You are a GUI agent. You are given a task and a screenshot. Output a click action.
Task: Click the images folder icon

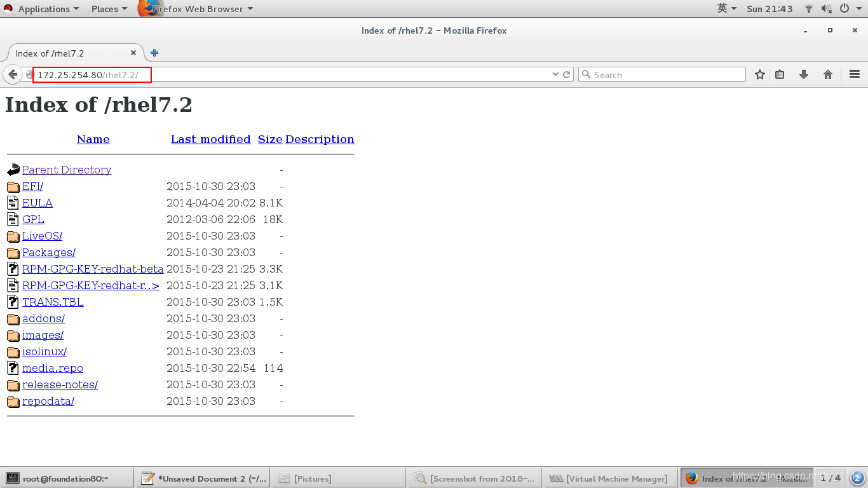coord(13,335)
